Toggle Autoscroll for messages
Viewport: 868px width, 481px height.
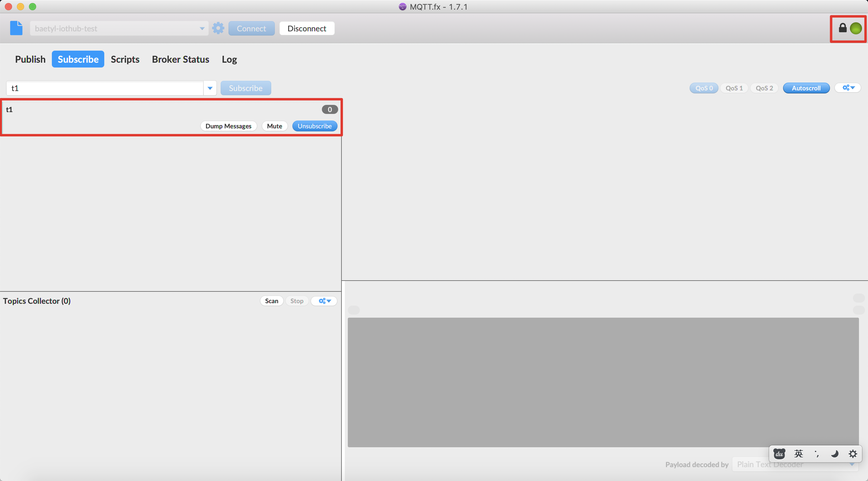pos(806,88)
